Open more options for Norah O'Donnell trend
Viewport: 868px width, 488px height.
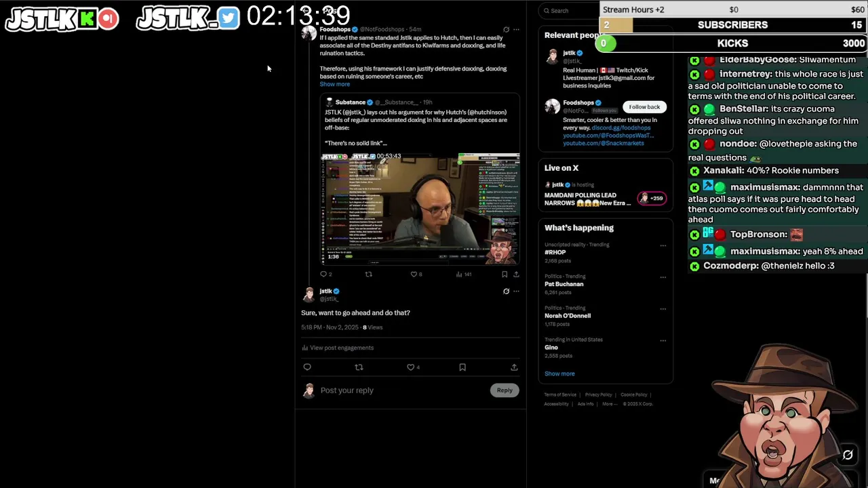[x=663, y=308]
